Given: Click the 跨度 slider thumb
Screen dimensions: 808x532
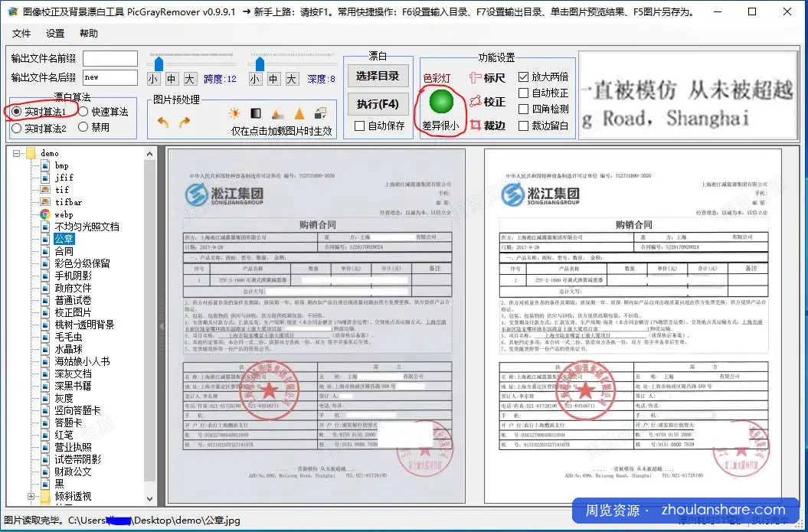Looking at the screenshot, I should [x=159, y=64].
